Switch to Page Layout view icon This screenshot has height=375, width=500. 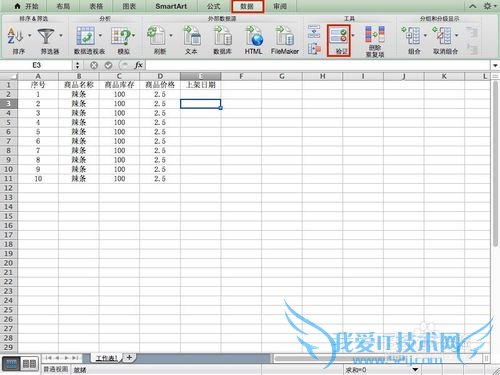[x=29, y=364]
